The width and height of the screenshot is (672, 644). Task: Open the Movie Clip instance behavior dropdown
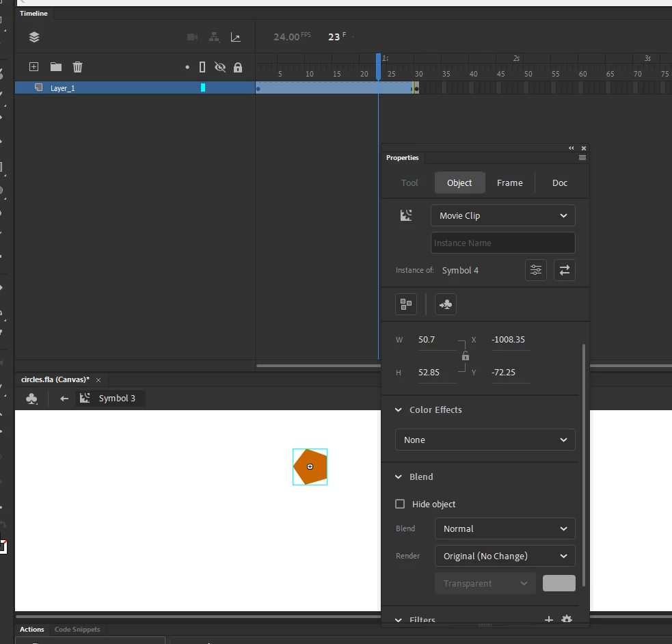502,215
